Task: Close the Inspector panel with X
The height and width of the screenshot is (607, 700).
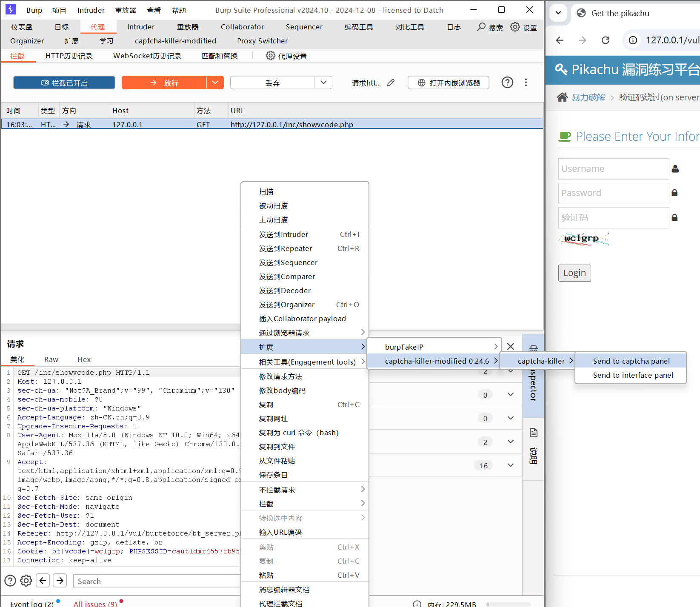Action: click(511, 346)
